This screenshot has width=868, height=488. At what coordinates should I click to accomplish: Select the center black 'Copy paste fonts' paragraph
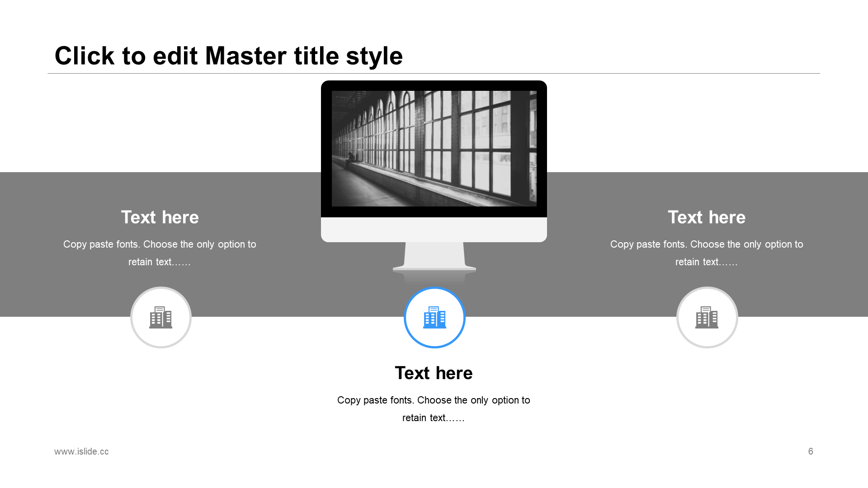pyautogui.click(x=434, y=408)
